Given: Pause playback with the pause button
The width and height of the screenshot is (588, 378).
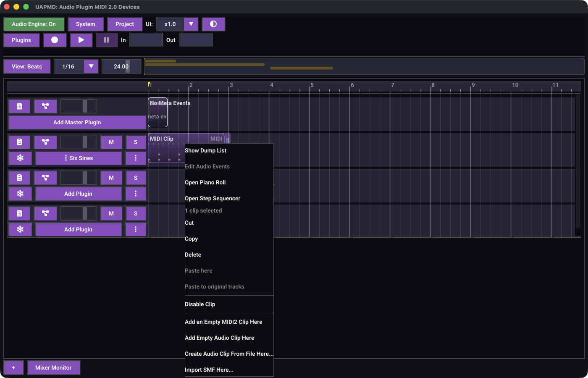Looking at the screenshot, I should tap(107, 40).
